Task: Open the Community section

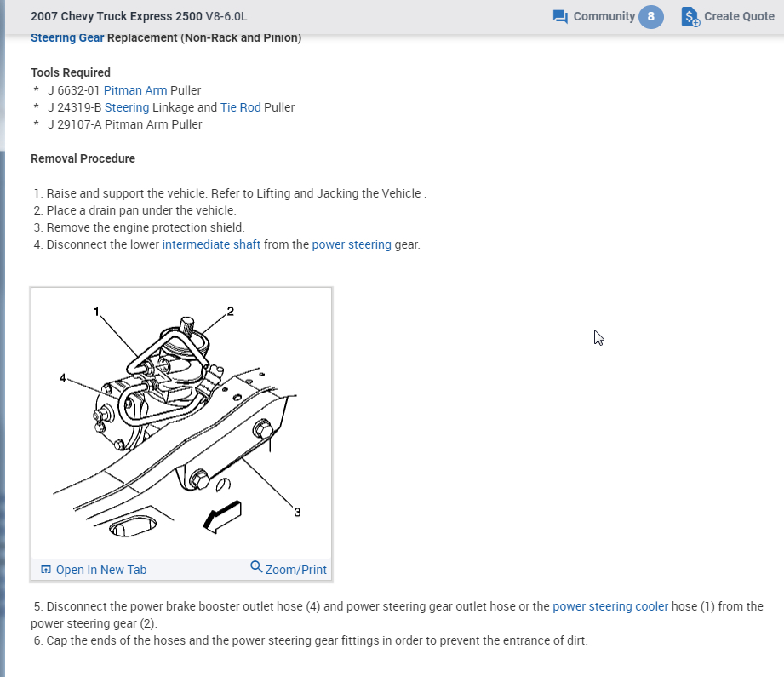Action: click(604, 16)
